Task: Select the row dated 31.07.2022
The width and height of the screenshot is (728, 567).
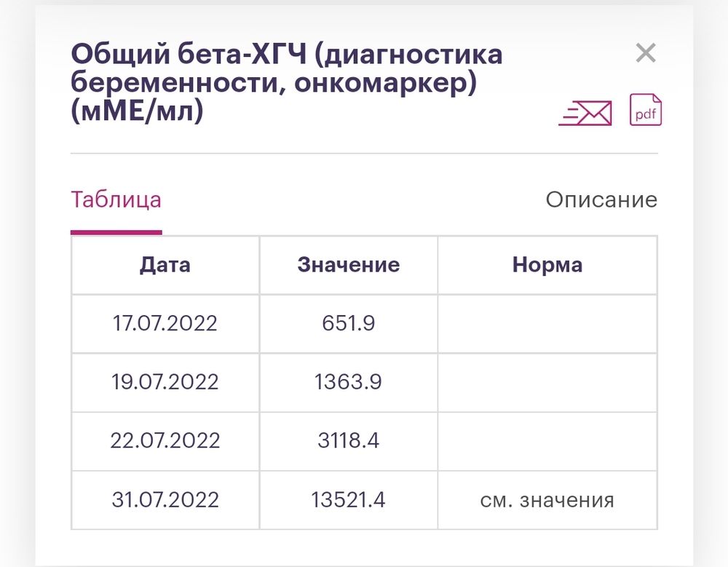Action: click(165, 499)
